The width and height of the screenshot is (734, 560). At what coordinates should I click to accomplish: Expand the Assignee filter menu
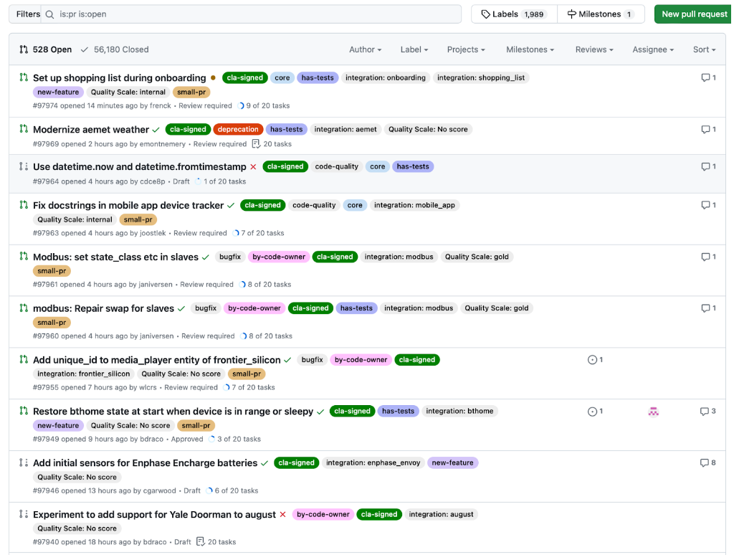tap(653, 49)
